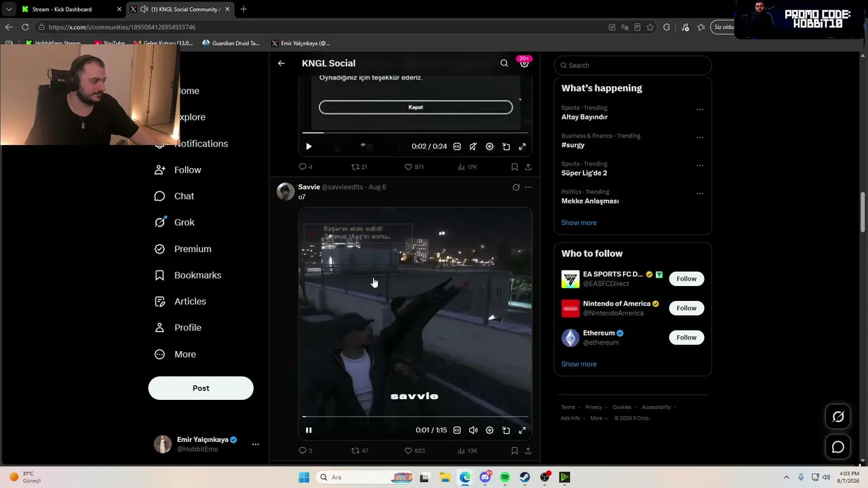Go to Premium in the sidebar

pos(183,249)
